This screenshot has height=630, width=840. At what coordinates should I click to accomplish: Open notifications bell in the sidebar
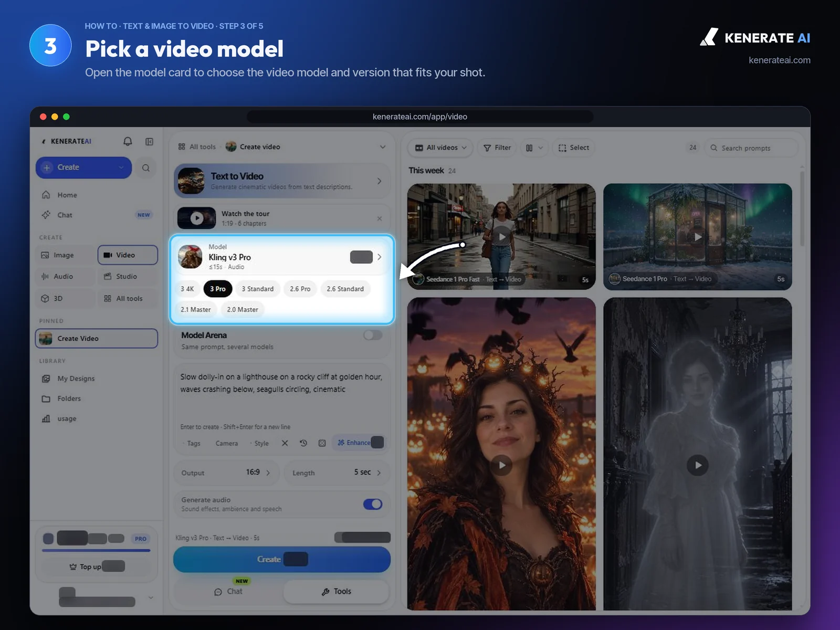click(x=128, y=141)
